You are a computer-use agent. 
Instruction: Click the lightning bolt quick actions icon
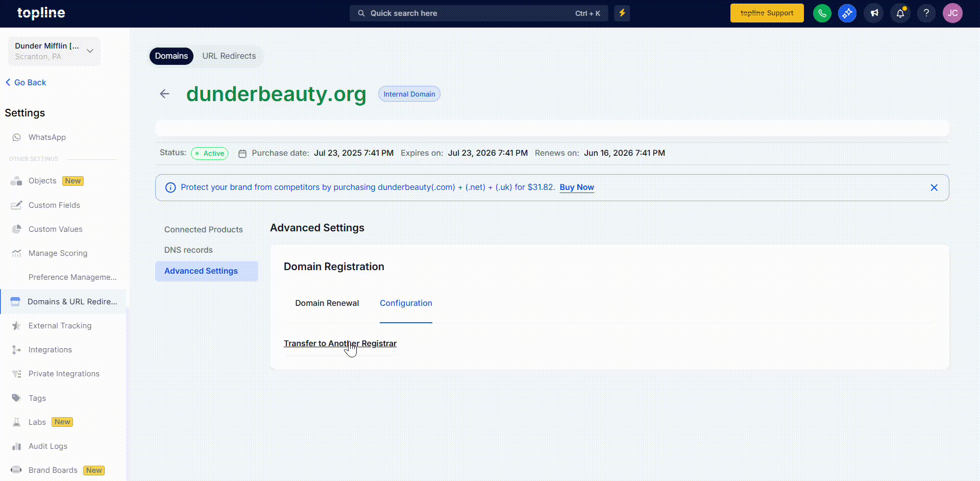[x=622, y=13]
